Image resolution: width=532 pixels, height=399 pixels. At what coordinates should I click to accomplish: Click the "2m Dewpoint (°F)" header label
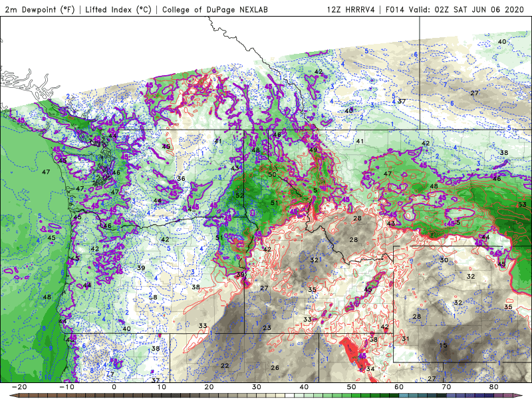tap(40, 9)
